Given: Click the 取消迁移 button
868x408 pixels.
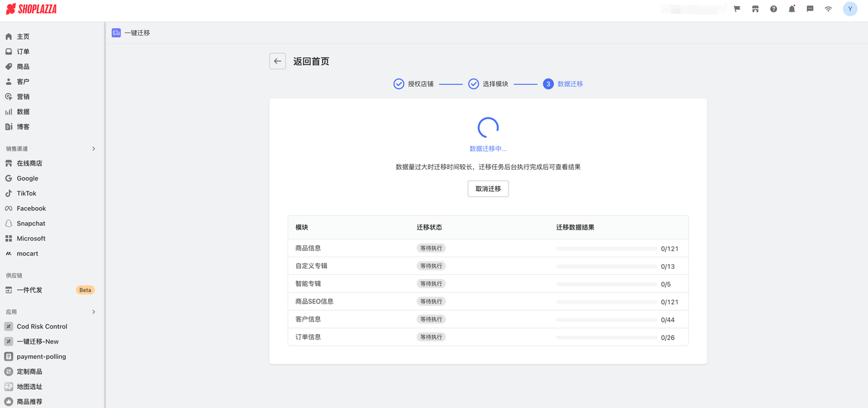Looking at the screenshot, I should 488,189.
